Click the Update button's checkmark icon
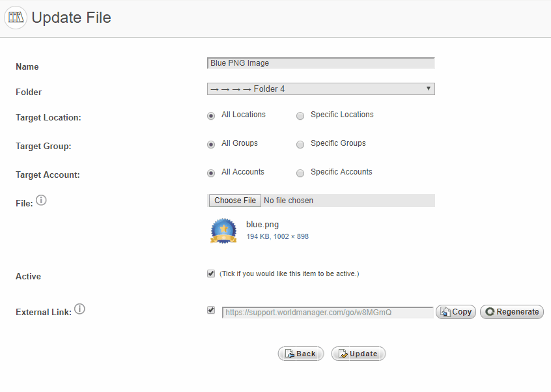This screenshot has height=392, width=551. click(343, 354)
